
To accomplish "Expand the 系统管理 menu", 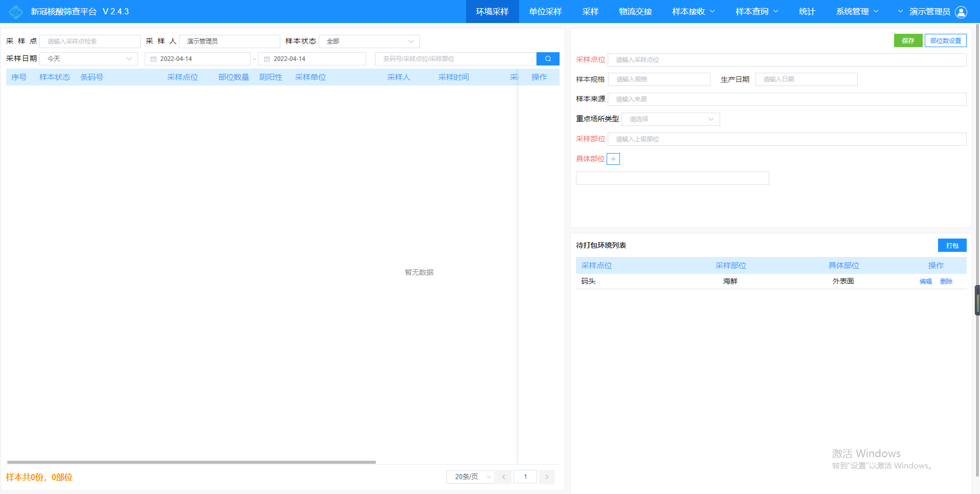I will [857, 12].
